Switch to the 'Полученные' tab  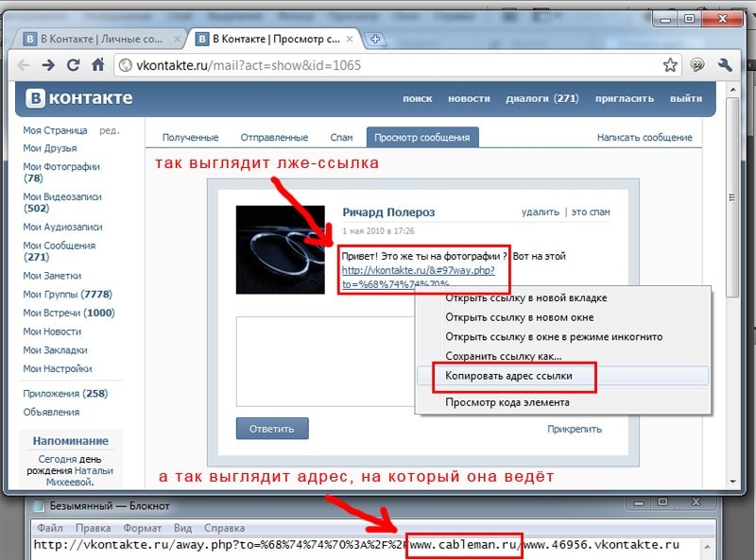coord(191,137)
